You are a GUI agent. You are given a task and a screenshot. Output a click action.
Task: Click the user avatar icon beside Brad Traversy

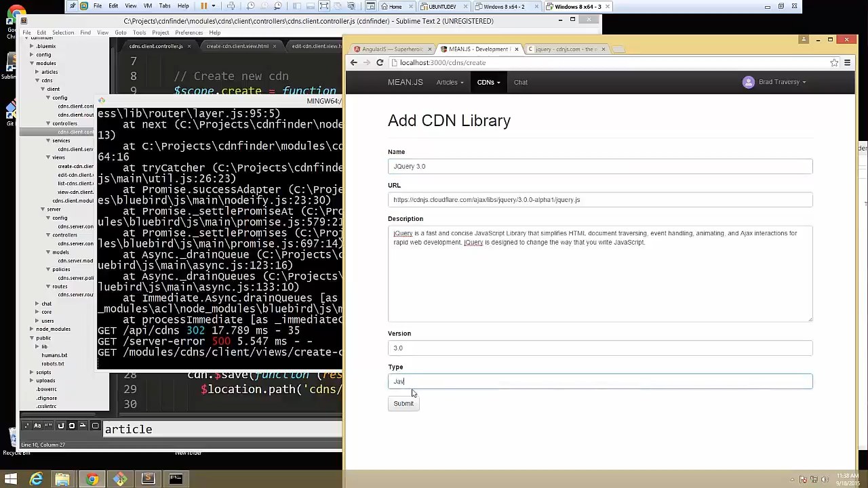(749, 82)
